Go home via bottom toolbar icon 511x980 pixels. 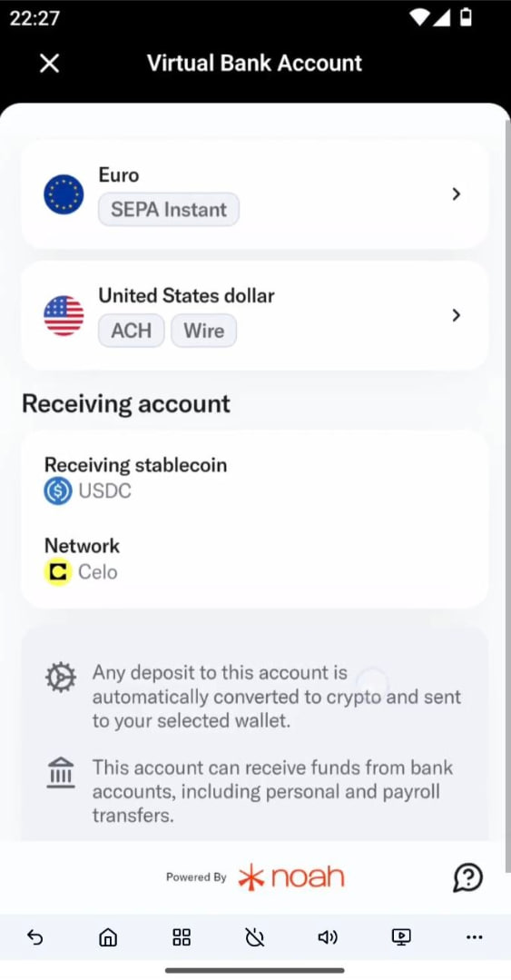108,937
